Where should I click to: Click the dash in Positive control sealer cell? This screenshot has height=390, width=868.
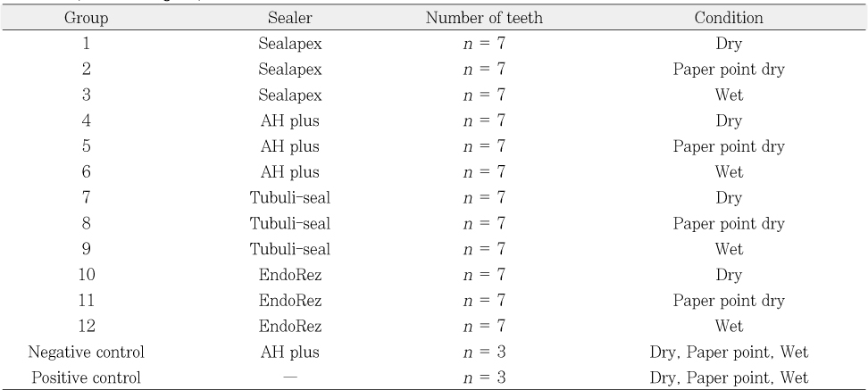click(289, 377)
